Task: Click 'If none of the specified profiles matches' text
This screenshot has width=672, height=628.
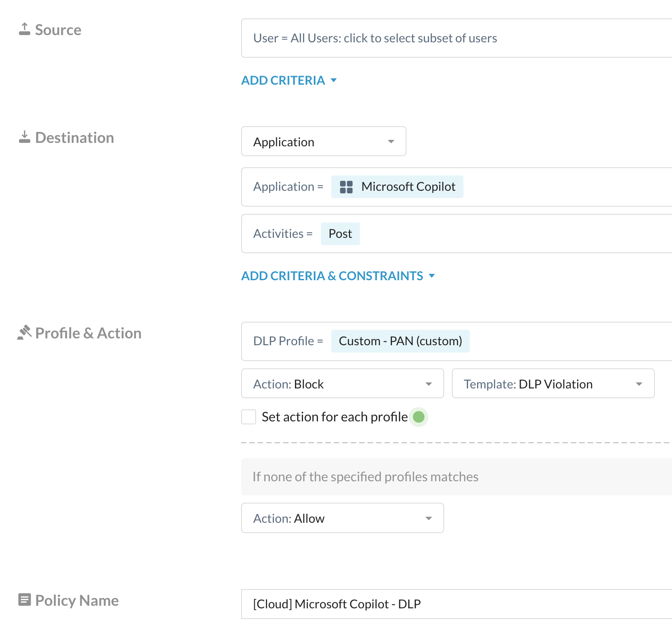Action: [x=365, y=477]
